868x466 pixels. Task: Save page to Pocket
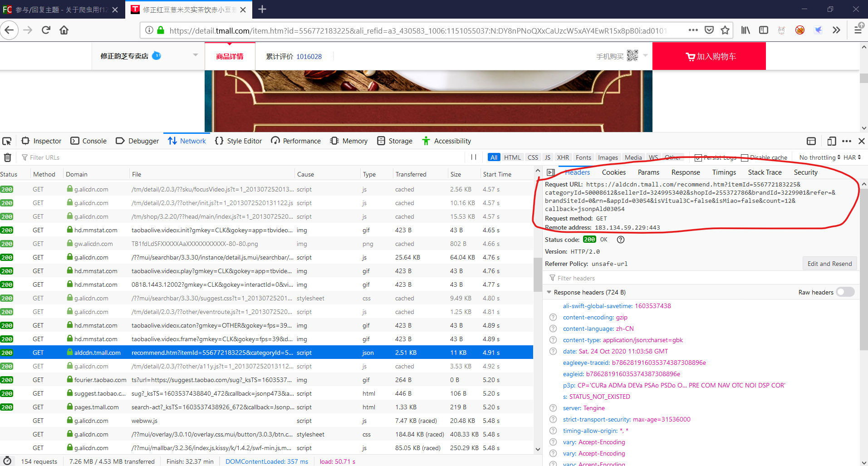[709, 30]
